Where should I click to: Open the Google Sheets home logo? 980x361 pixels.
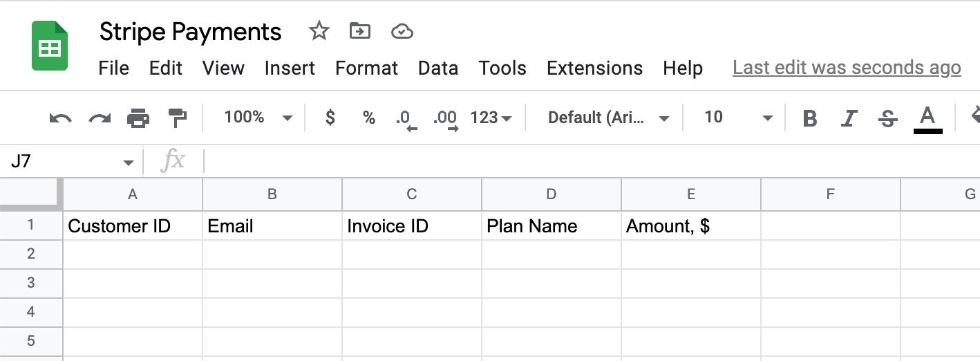(50, 46)
